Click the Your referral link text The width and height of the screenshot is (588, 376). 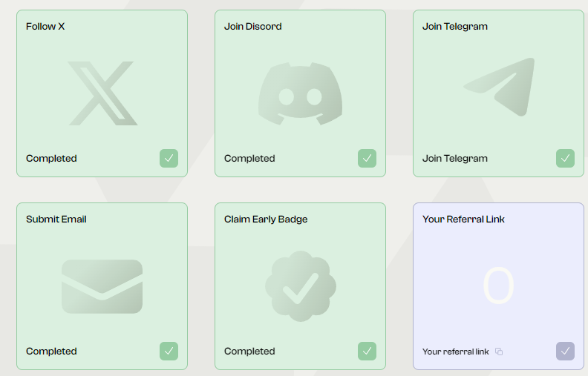click(x=456, y=352)
